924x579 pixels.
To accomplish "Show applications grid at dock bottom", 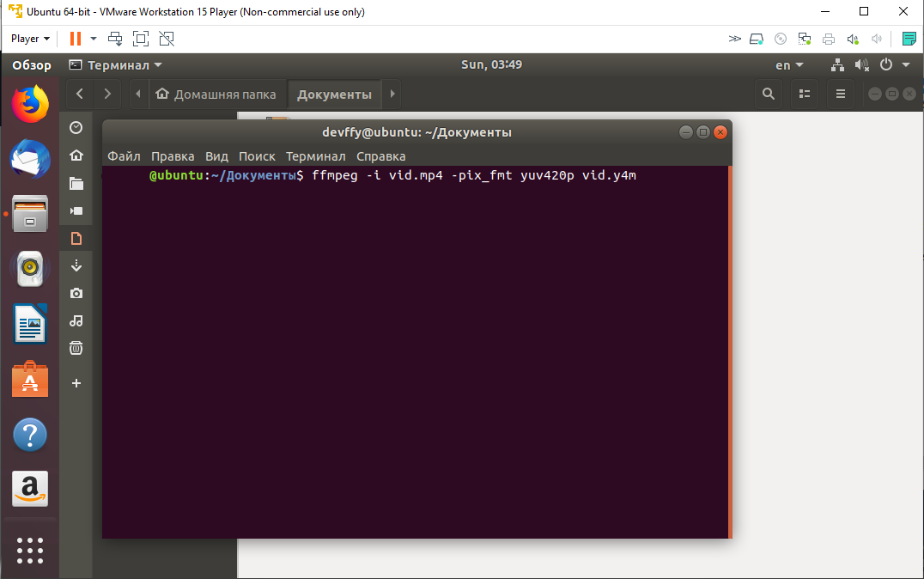I will click(x=30, y=551).
